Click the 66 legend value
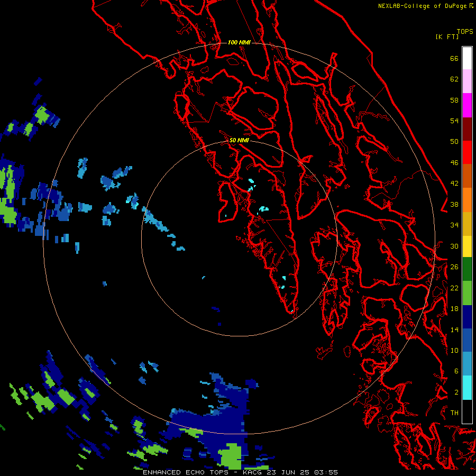 (454, 58)
